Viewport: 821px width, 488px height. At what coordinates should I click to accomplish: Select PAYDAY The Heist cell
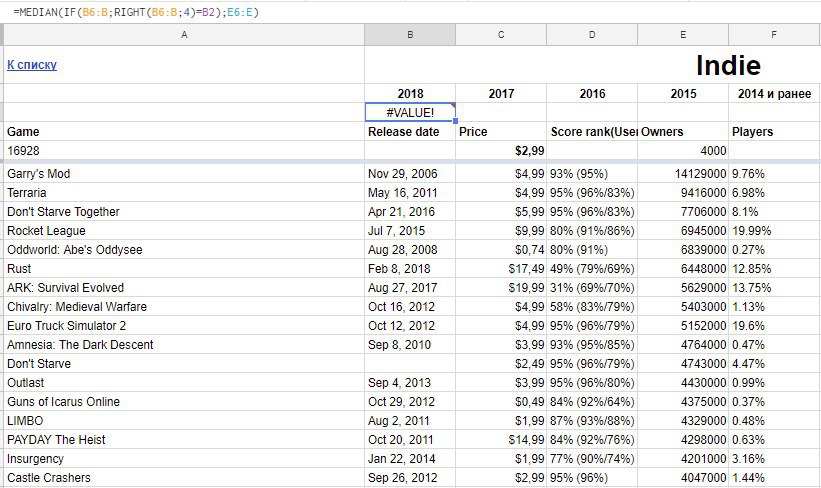pyautogui.click(x=184, y=439)
